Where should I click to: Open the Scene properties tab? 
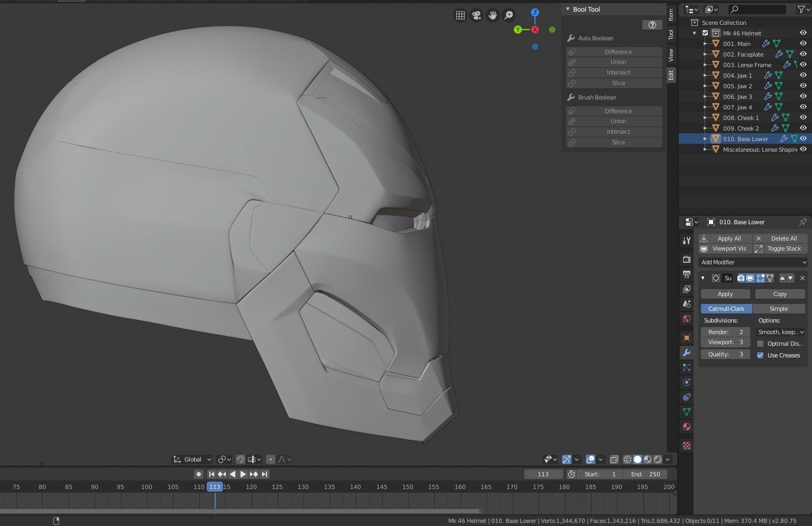(687, 304)
